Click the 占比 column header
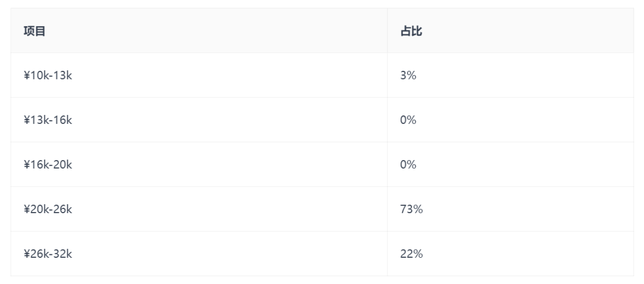 click(411, 31)
